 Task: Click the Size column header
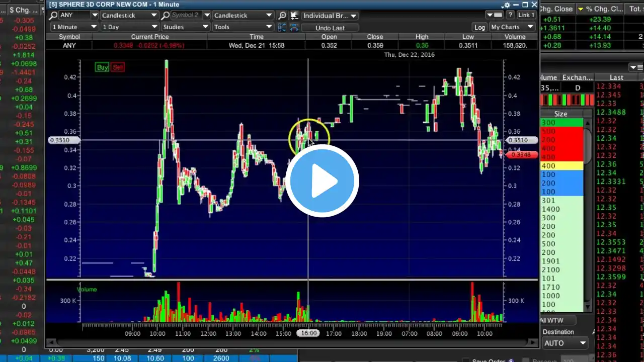(561, 114)
